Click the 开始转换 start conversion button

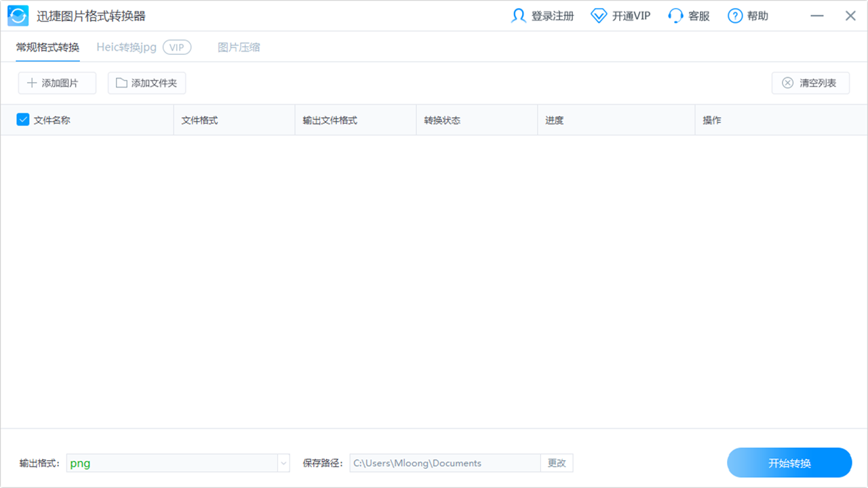789,462
